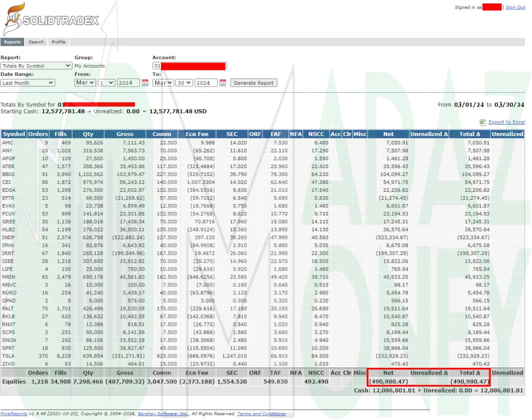Click the TSLA quantity 639,854

point(93,356)
